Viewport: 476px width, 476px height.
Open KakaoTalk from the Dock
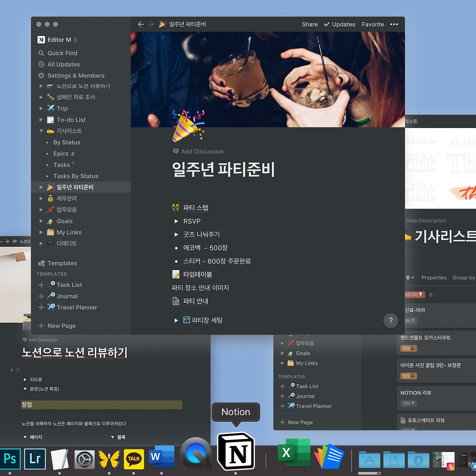(134, 460)
